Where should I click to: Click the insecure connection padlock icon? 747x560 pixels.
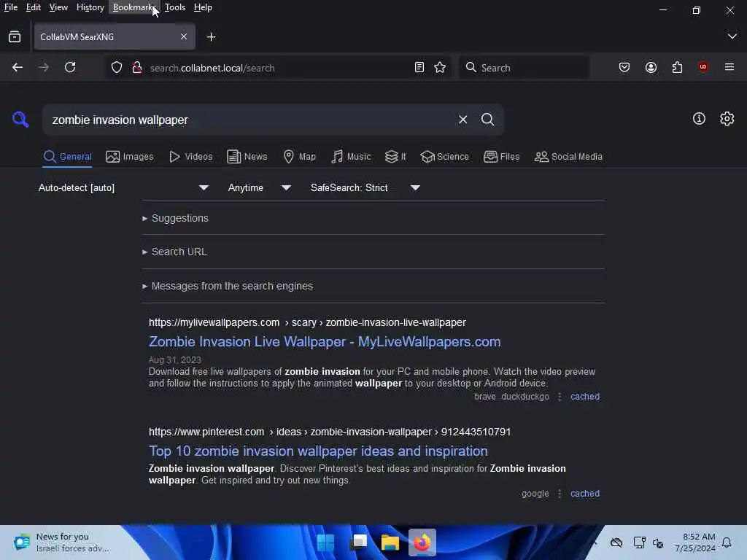137,68
